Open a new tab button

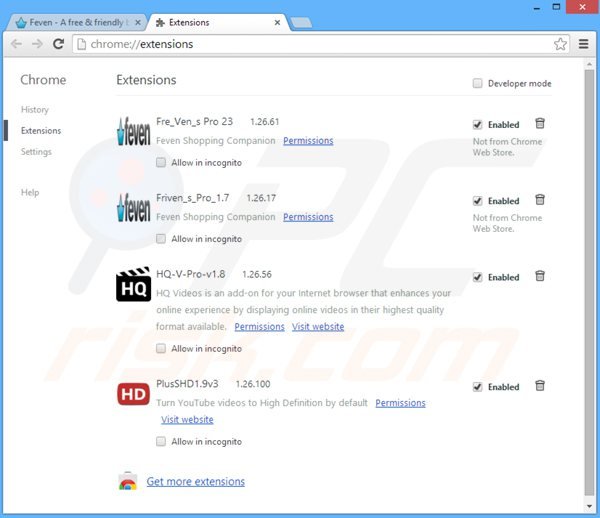301,21
